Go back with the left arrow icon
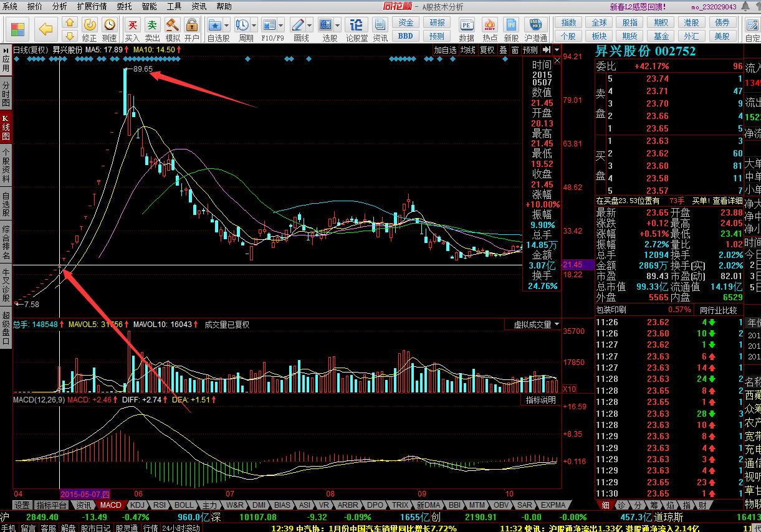The height and width of the screenshot is (532, 761). tap(45, 29)
